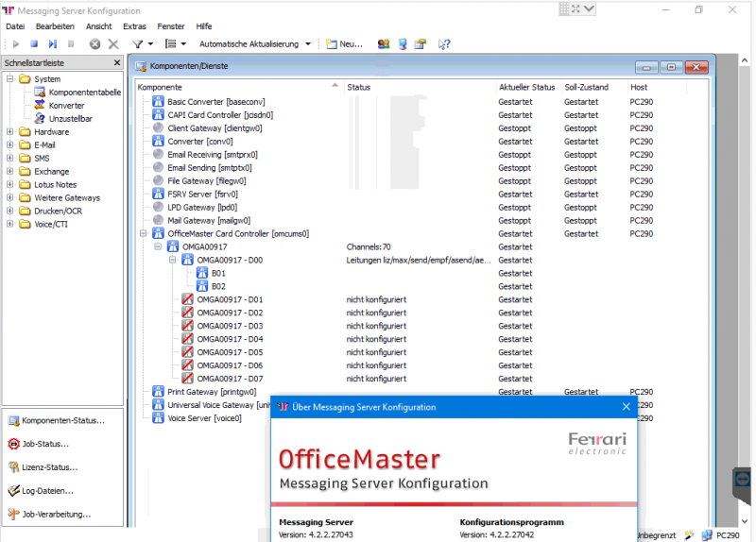This screenshot has width=756, height=542.
Task: Select the Print Gateway [printgw0] row
Action: [212, 392]
